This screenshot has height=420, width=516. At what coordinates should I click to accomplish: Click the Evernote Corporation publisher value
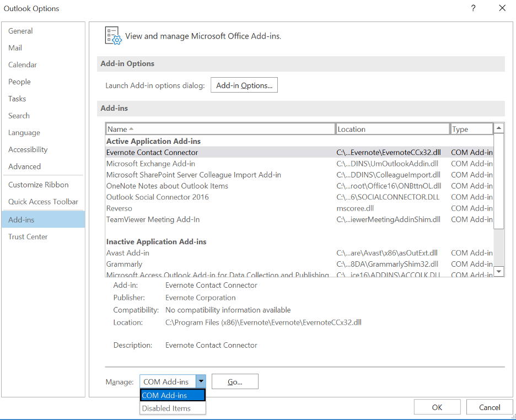(x=201, y=298)
